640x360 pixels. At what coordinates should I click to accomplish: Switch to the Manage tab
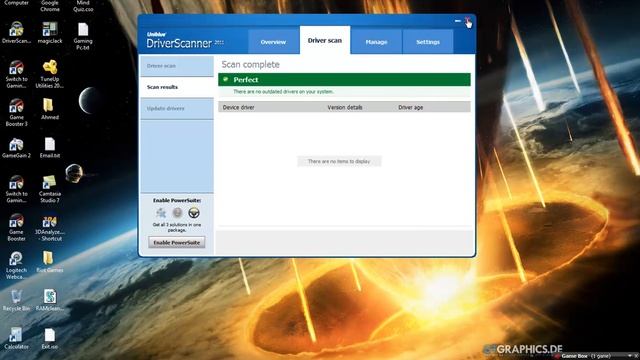point(376,42)
